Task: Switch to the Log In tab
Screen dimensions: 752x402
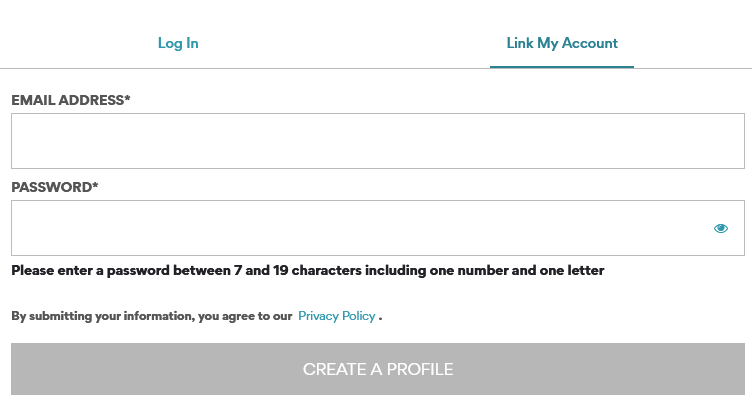Action: [x=178, y=43]
